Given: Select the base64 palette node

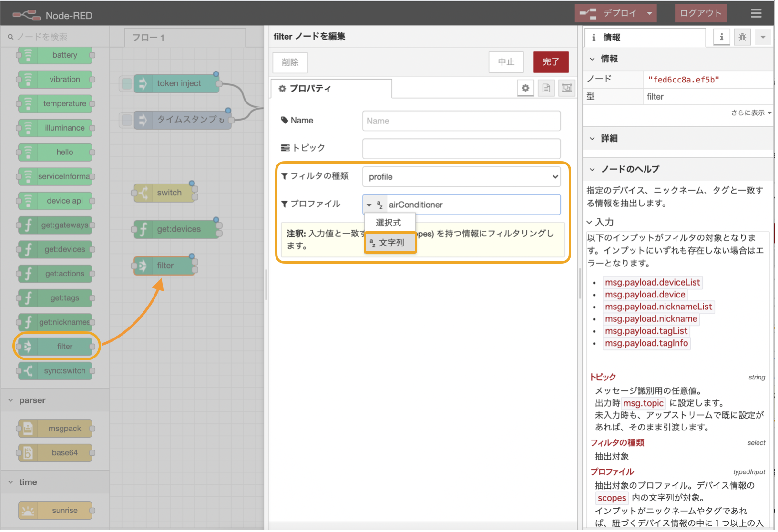Looking at the screenshot, I should 56,453.
